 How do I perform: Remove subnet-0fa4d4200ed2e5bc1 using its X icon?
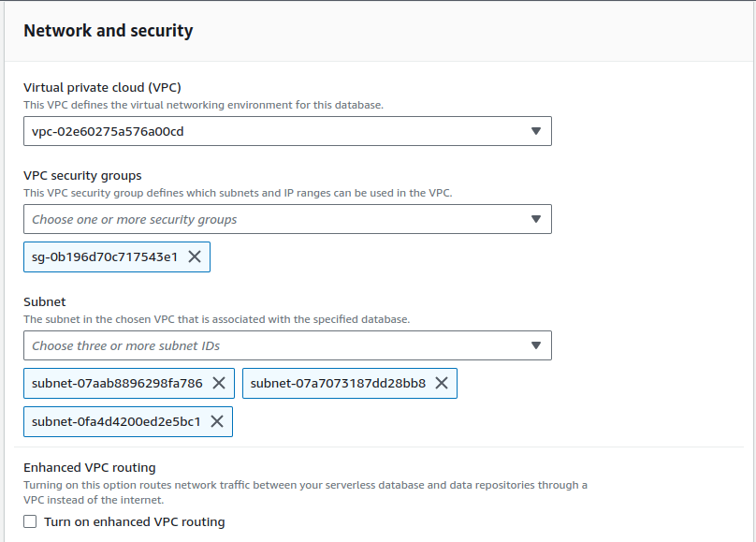click(217, 421)
